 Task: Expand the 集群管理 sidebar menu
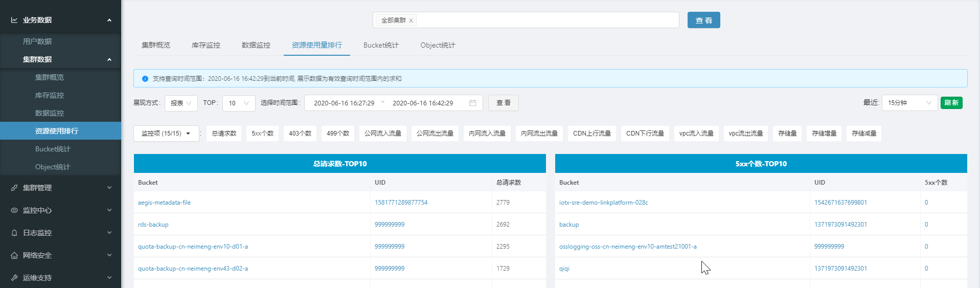coord(109,188)
